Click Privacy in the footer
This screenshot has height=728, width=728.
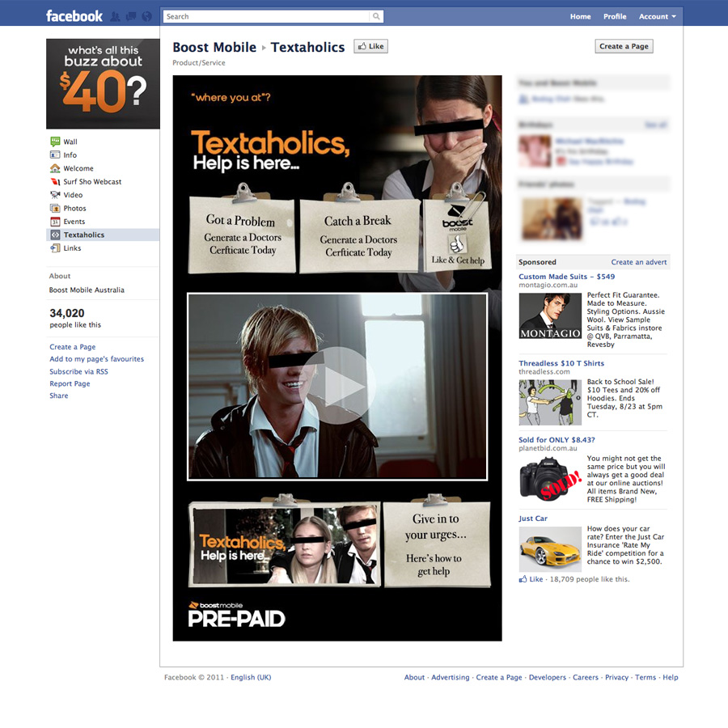pos(616,677)
